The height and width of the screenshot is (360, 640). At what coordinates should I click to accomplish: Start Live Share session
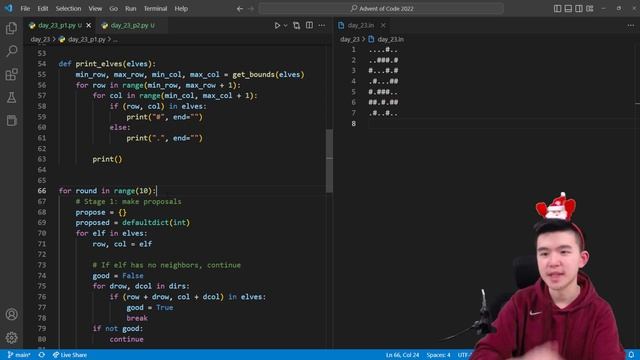click(70, 355)
